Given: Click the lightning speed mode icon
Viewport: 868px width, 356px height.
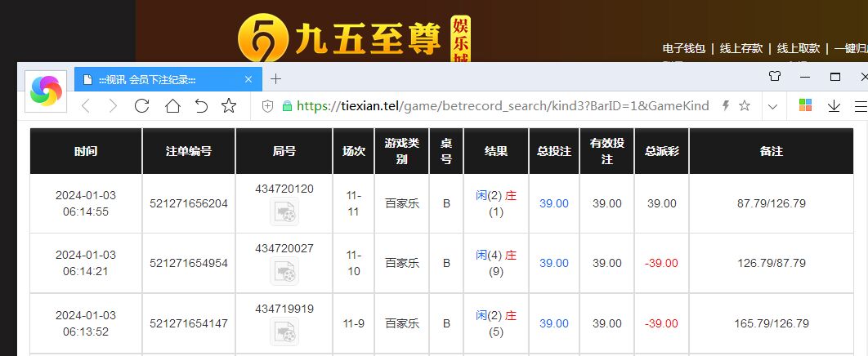Looking at the screenshot, I should click(x=727, y=105).
